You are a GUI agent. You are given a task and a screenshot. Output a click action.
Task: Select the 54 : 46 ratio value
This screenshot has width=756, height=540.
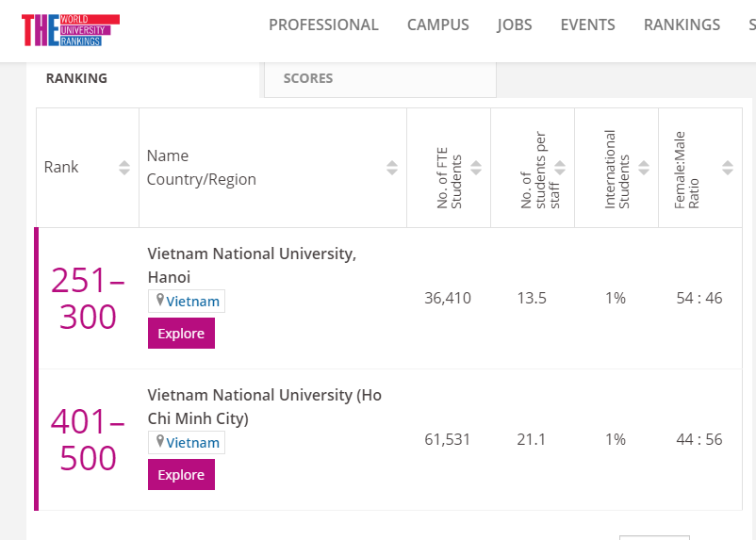tap(699, 299)
